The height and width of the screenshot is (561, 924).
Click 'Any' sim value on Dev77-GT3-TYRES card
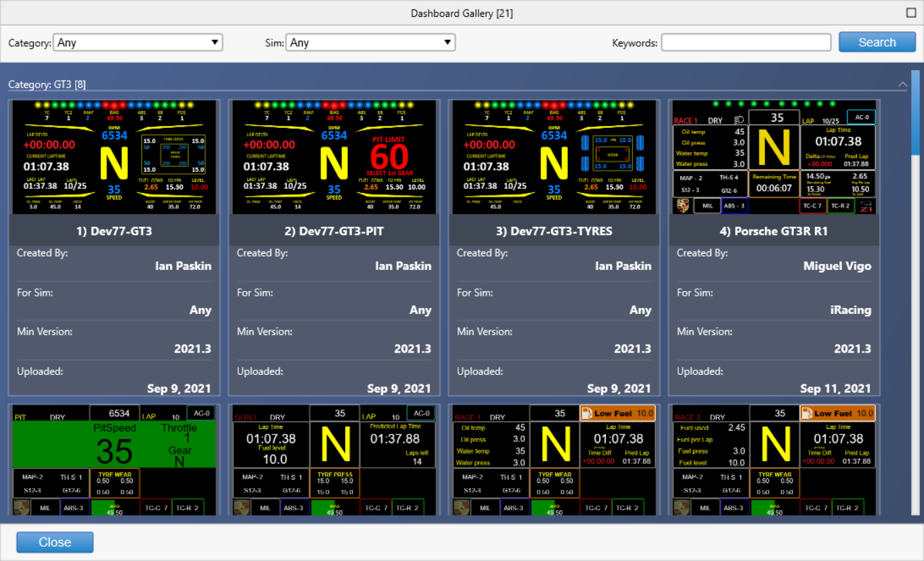click(x=640, y=310)
